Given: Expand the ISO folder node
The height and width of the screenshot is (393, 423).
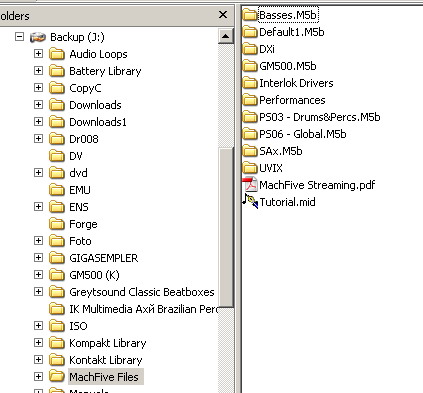Looking at the screenshot, I should point(39,326).
